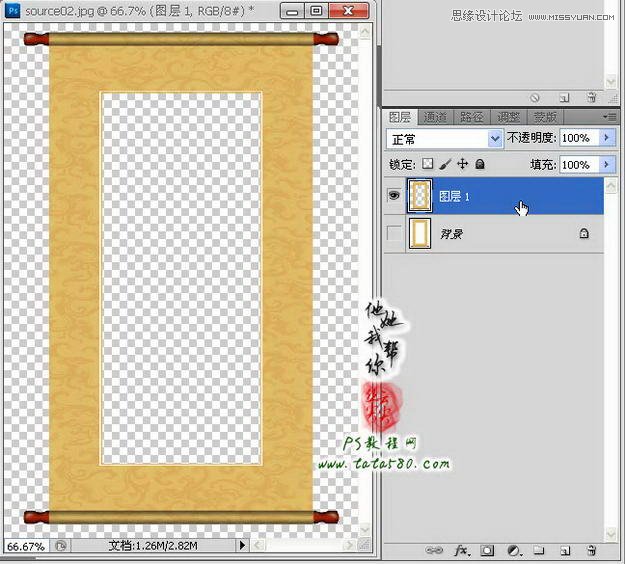Screen dimensions: 625x564
Task: Switch to the 通道 tab
Action: tap(435, 117)
